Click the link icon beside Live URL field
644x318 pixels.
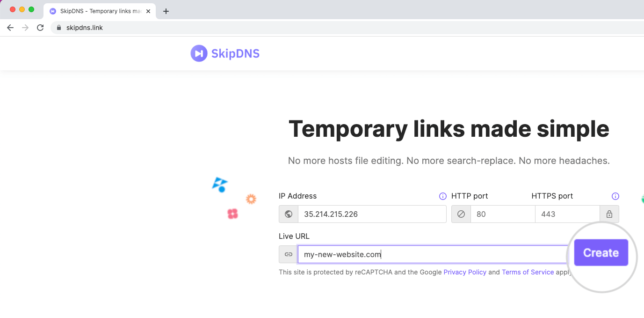tap(288, 254)
